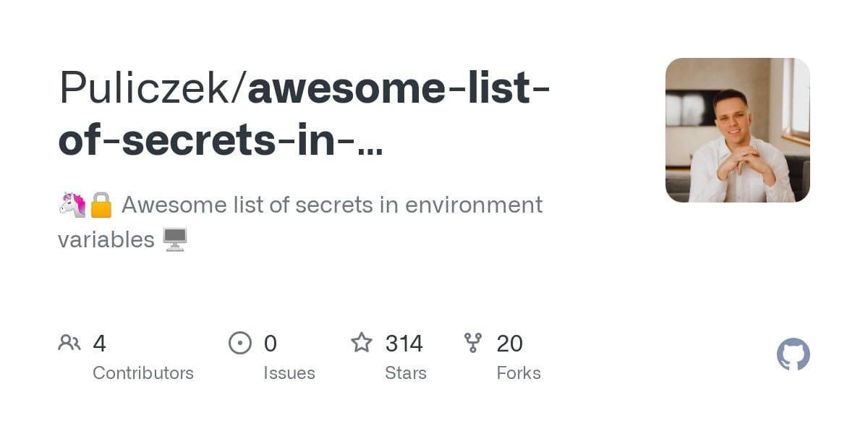Screen dimensions: 868x434
Task: Click the Stars label
Action: (406, 373)
